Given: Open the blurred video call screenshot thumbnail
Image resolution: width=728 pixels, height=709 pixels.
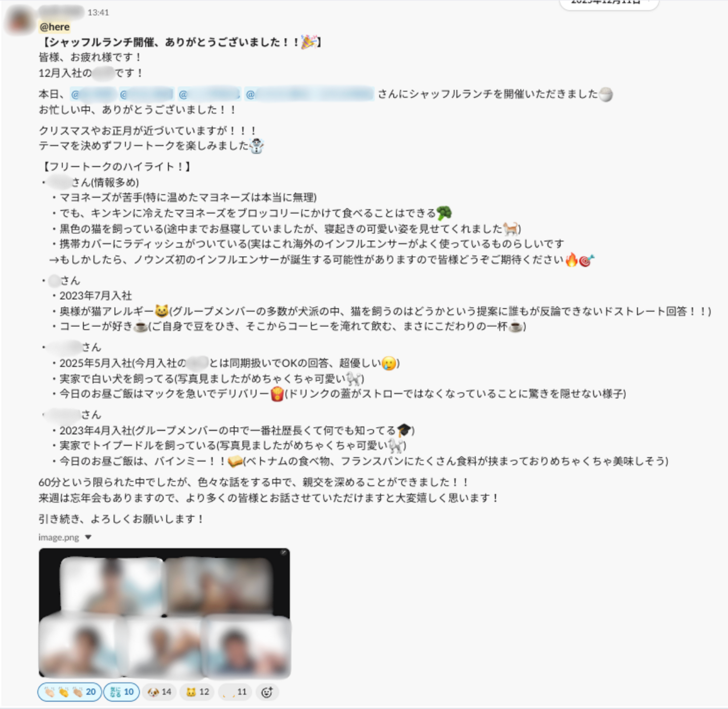Looking at the screenshot, I should 164,612.
